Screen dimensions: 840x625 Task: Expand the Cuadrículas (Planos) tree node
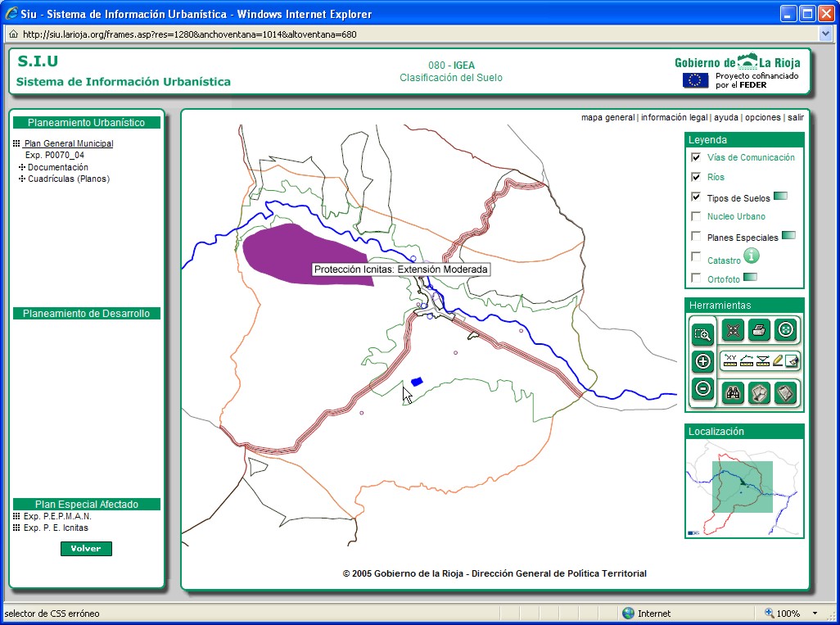22,179
